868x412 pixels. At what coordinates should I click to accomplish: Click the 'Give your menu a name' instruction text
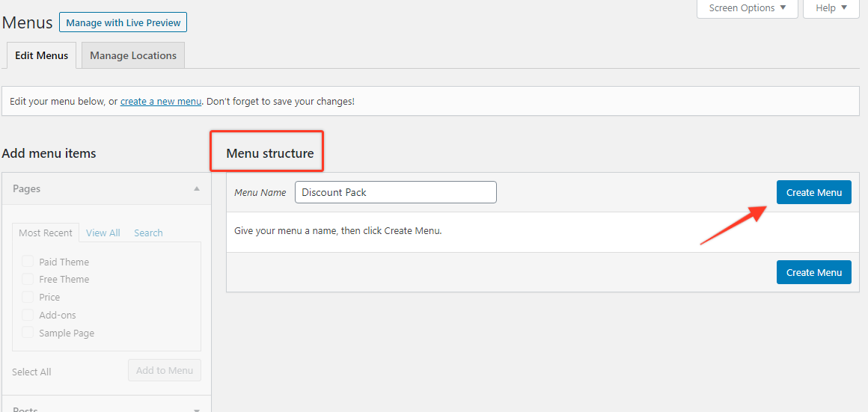click(x=338, y=230)
